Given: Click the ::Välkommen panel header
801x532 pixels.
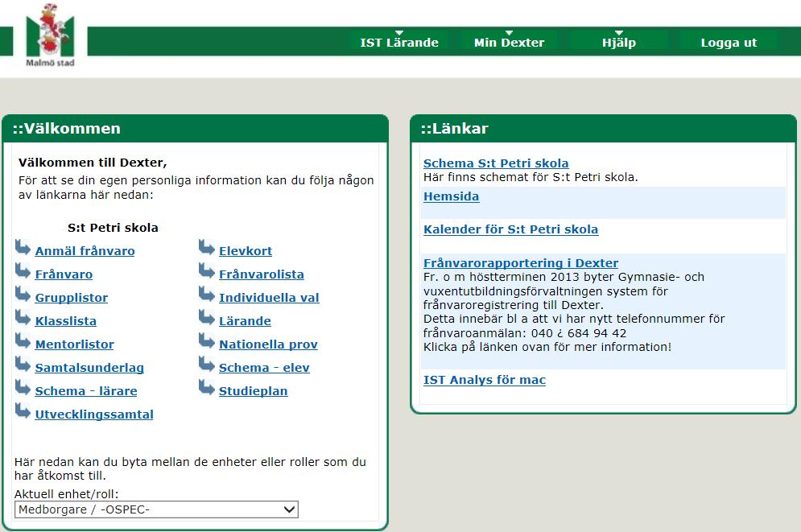Looking at the screenshot, I should (x=195, y=128).
